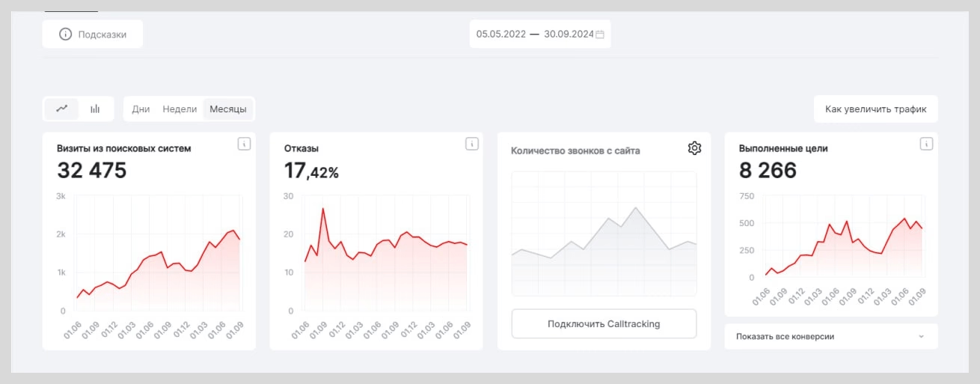Image resolution: width=980 pixels, height=384 pixels.
Task: Click the Подсказки info icon
Action: point(66,34)
